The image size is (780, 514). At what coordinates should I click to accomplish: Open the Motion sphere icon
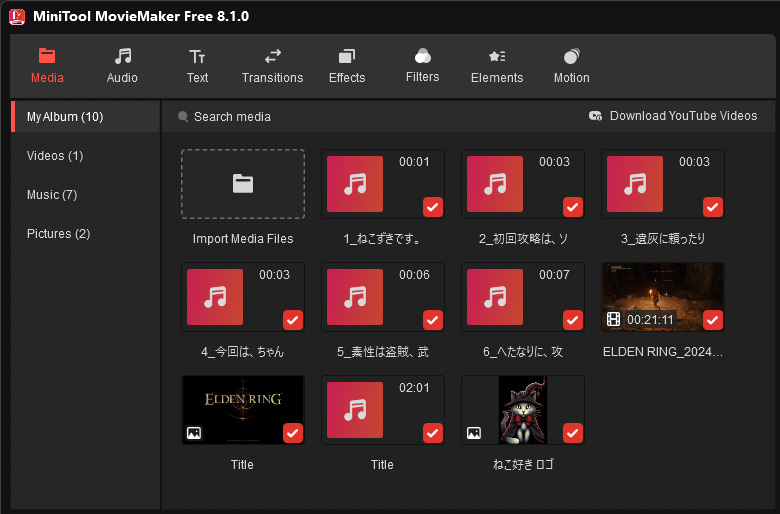(x=572, y=56)
